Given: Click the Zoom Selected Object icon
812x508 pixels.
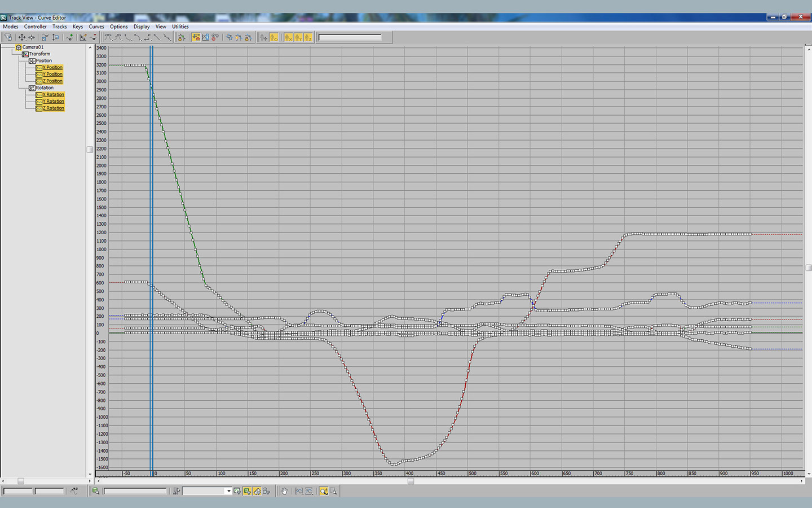Looking at the screenshot, I should tap(96, 491).
